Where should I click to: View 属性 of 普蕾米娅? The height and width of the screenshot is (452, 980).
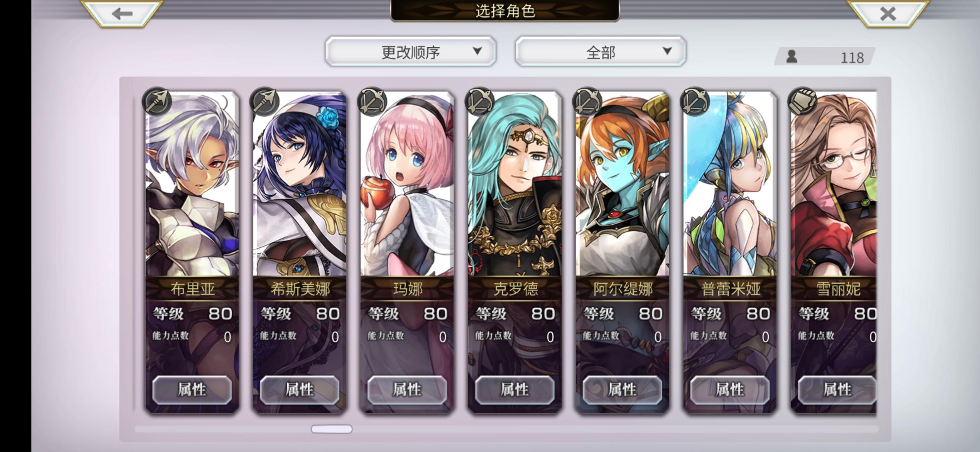tap(730, 390)
